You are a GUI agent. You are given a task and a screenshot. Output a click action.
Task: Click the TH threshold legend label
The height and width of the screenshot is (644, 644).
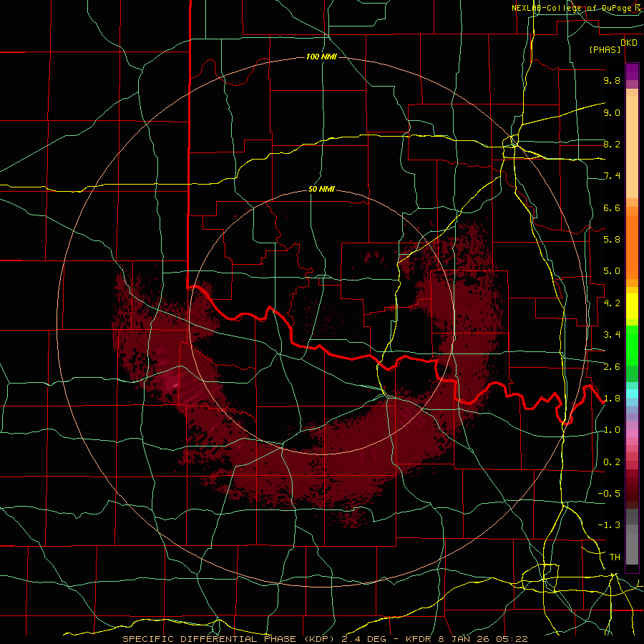(x=615, y=557)
